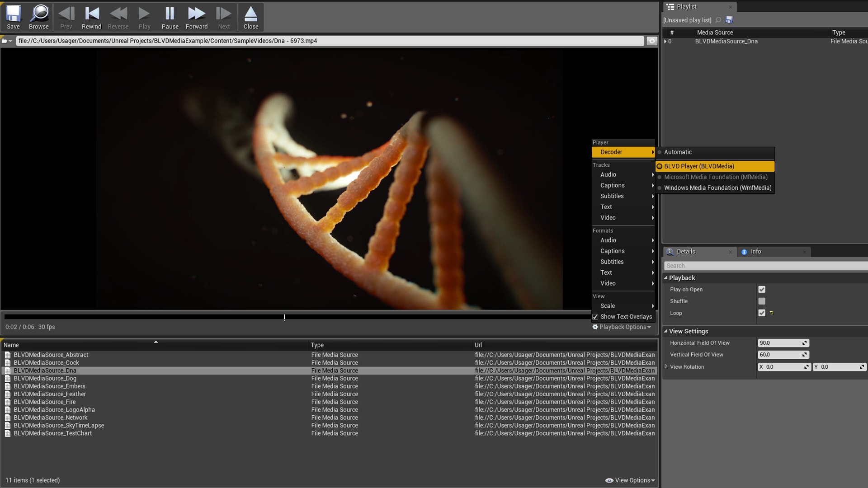Select Windows Media Foundation (WmfMedia)

pos(715,188)
